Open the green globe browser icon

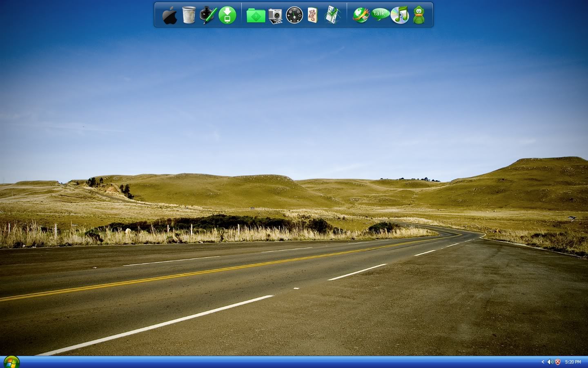[x=361, y=15]
